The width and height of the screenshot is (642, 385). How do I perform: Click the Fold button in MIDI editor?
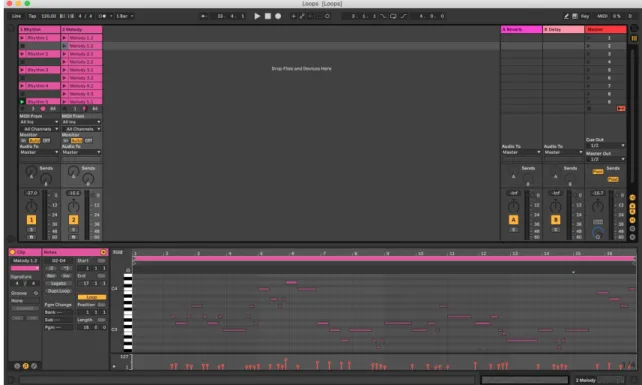click(118, 252)
